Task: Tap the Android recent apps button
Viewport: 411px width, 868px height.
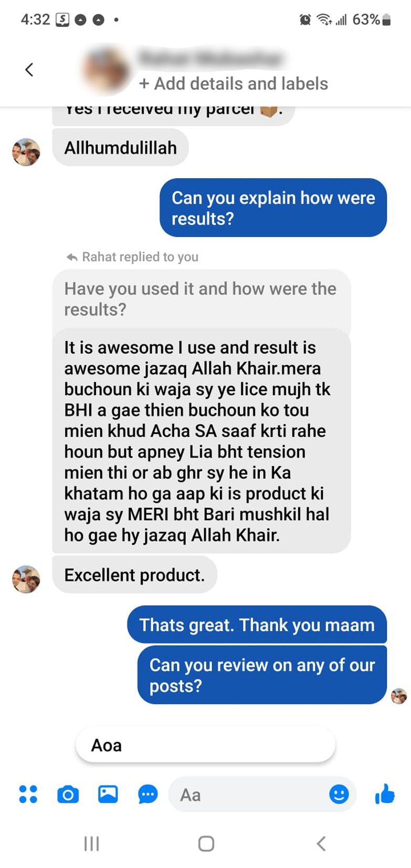Action: click(91, 843)
